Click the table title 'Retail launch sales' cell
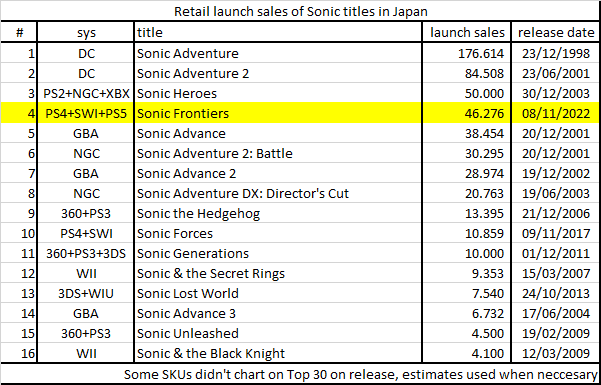 tap(300, 11)
